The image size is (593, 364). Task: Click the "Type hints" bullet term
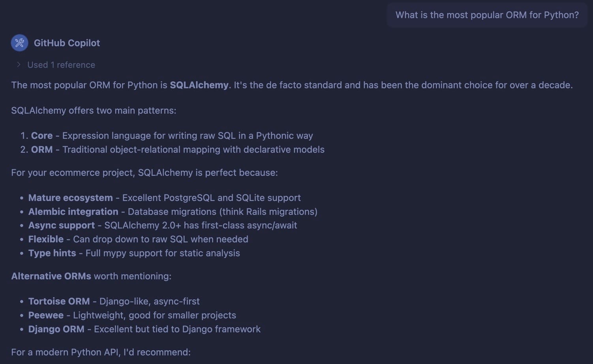(x=52, y=253)
